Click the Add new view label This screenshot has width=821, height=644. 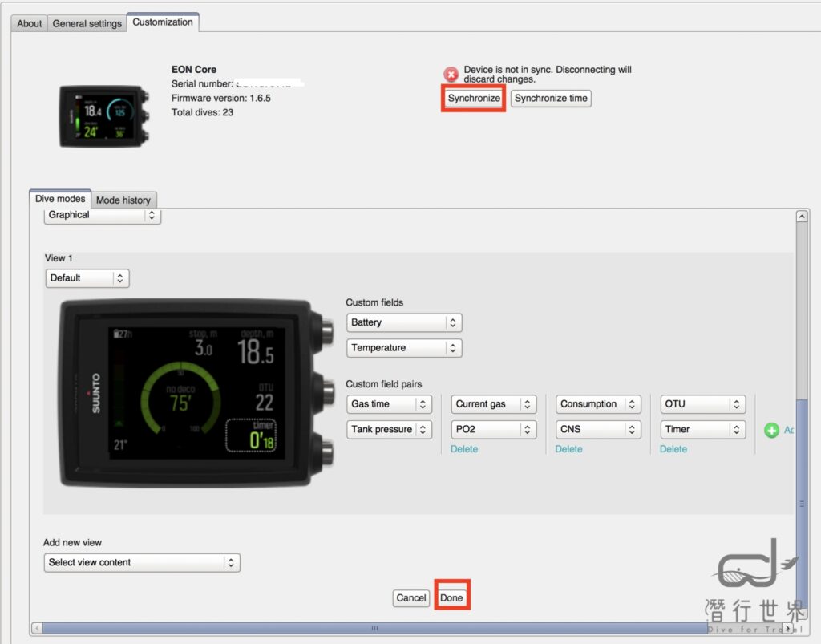point(72,542)
